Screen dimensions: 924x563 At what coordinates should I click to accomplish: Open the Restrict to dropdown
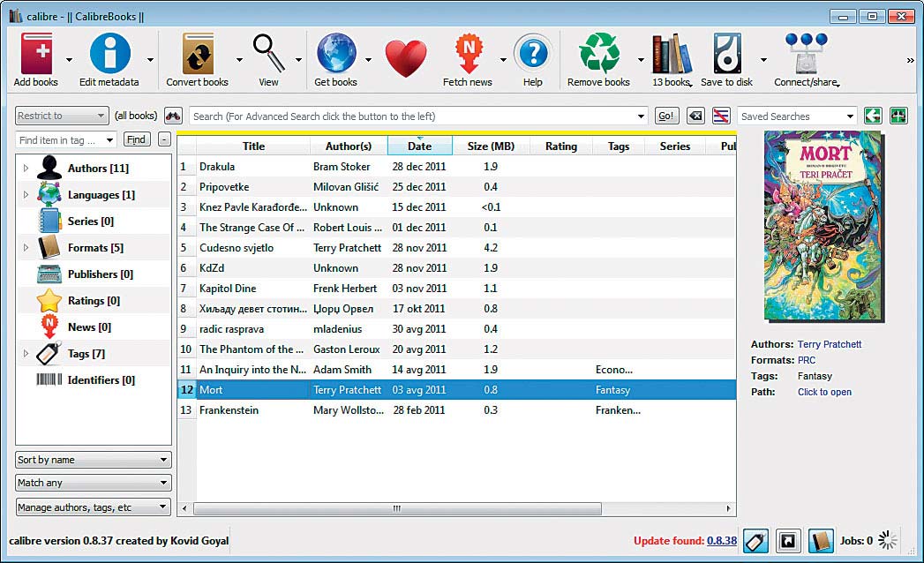point(62,116)
